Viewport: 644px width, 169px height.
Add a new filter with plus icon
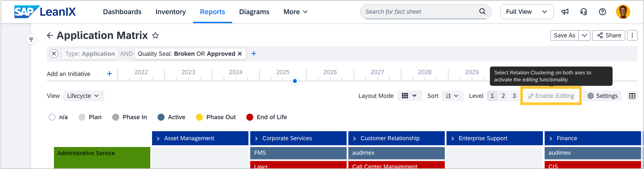[x=254, y=54]
